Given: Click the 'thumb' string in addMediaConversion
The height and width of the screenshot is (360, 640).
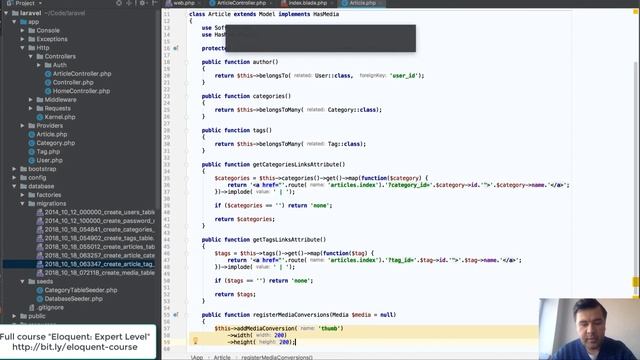Looking at the screenshot, I should coord(330,329).
